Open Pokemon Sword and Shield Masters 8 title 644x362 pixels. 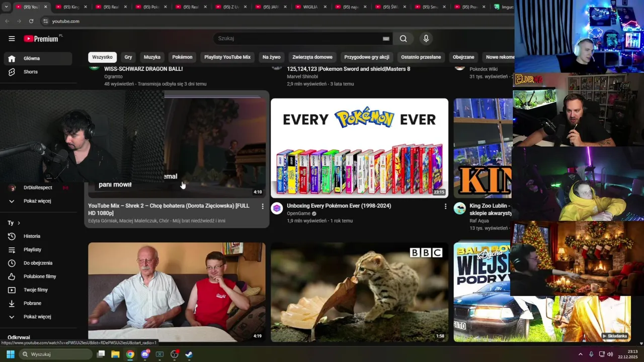pos(348,69)
